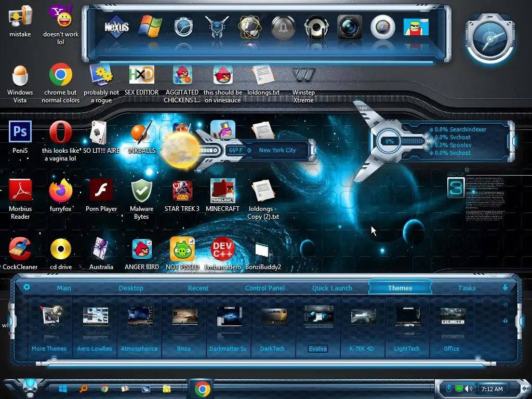Viewport: 532px width, 399px height.
Task: Click the lower down-arrow on the shelf's right edge
Action: pos(506,321)
